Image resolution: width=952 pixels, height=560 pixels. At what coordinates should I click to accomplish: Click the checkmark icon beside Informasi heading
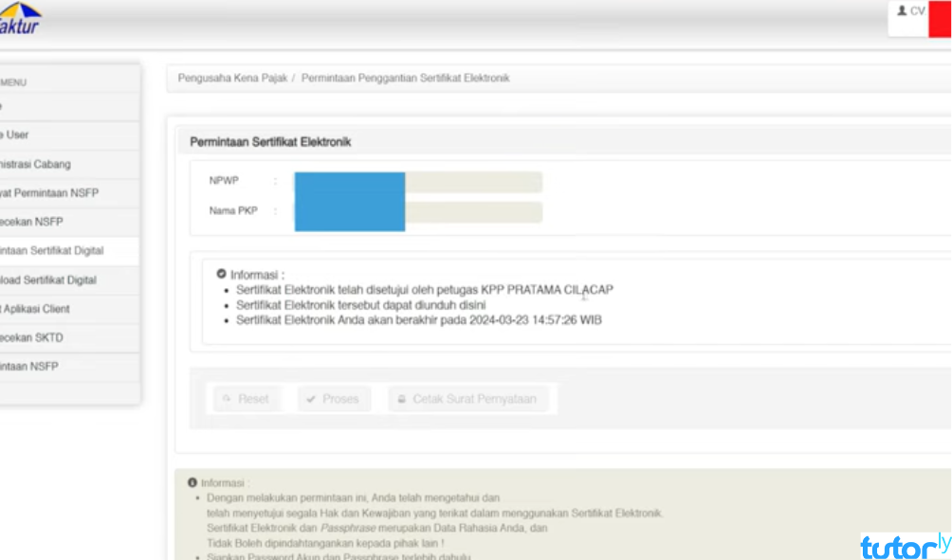221,274
